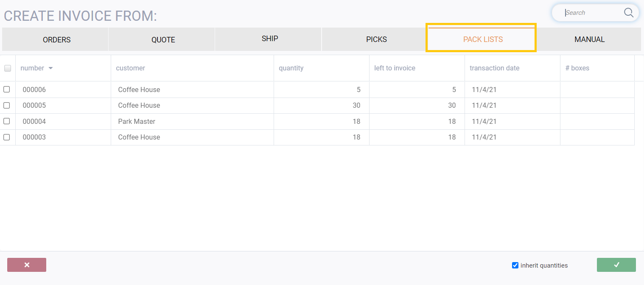Click the search magnifier icon
The image size is (644, 285).
click(x=628, y=13)
